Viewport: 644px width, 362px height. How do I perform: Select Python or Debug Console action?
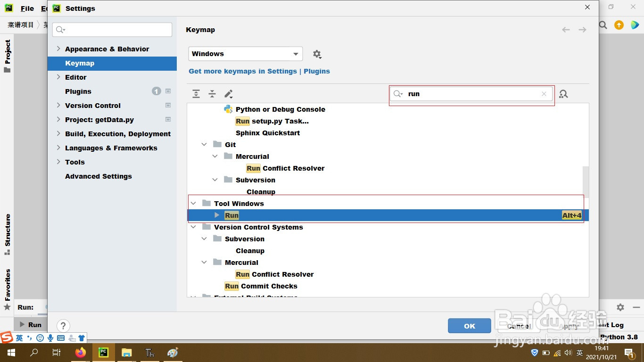pyautogui.click(x=281, y=109)
